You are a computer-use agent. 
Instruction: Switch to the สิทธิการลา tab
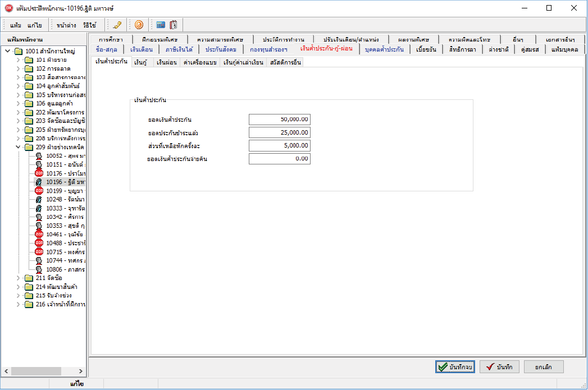[x=463, y=49]
